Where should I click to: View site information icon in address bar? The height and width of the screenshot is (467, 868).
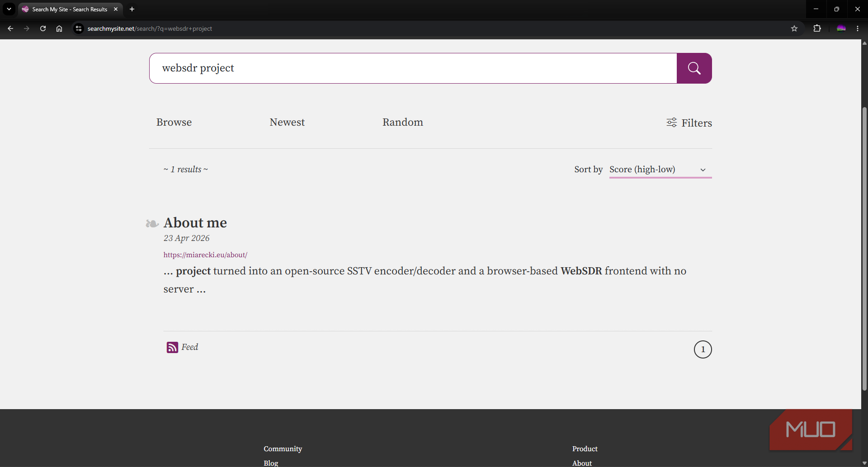tap(79, 28)
